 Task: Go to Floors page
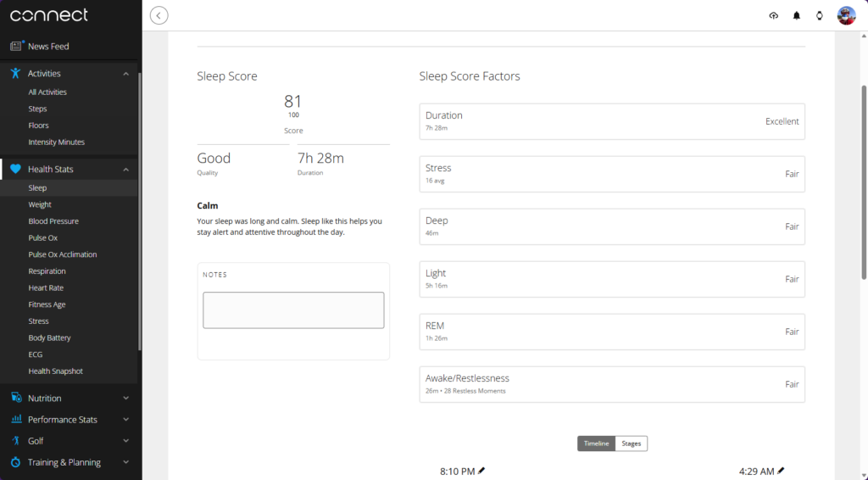point(38,126)
